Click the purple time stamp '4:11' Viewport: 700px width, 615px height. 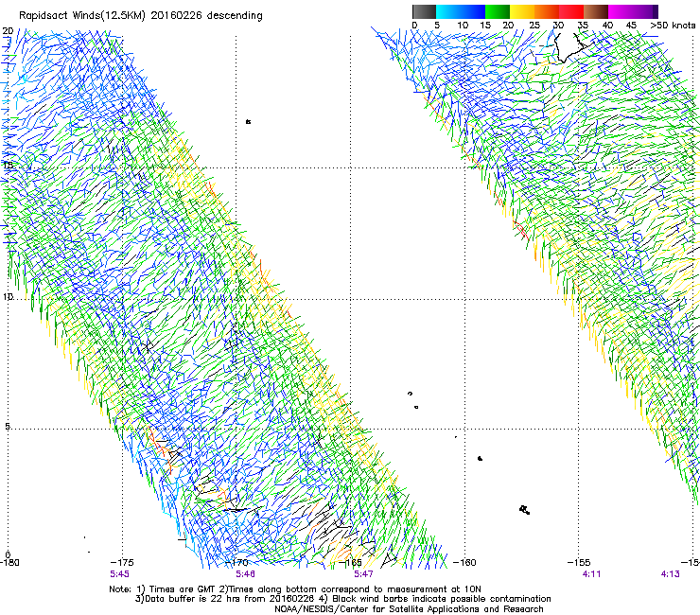591,574
